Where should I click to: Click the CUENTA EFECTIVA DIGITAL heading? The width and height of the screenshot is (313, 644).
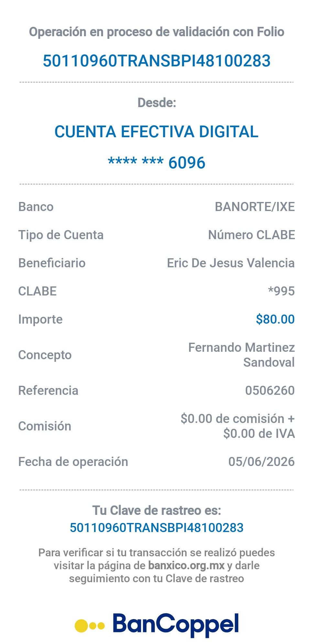[156, 132]
